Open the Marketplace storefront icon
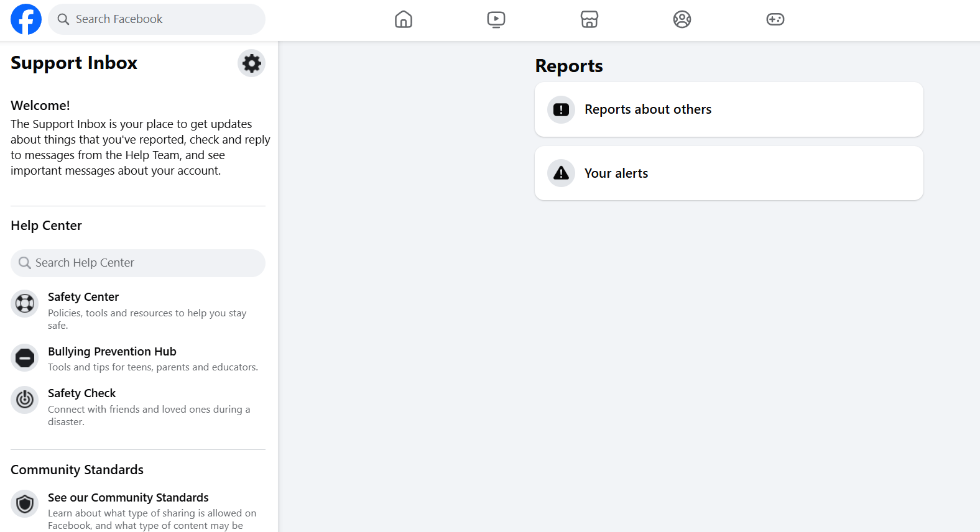Viewport: 980px width, 532px height. pyautogui.click(x=589, y=19)
